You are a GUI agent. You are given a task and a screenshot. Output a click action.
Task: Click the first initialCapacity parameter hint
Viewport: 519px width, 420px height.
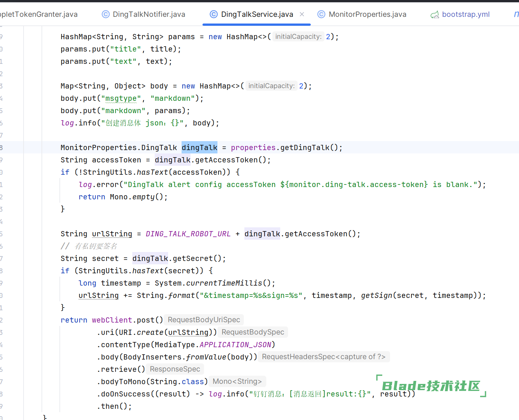click(x=298, y=37)
